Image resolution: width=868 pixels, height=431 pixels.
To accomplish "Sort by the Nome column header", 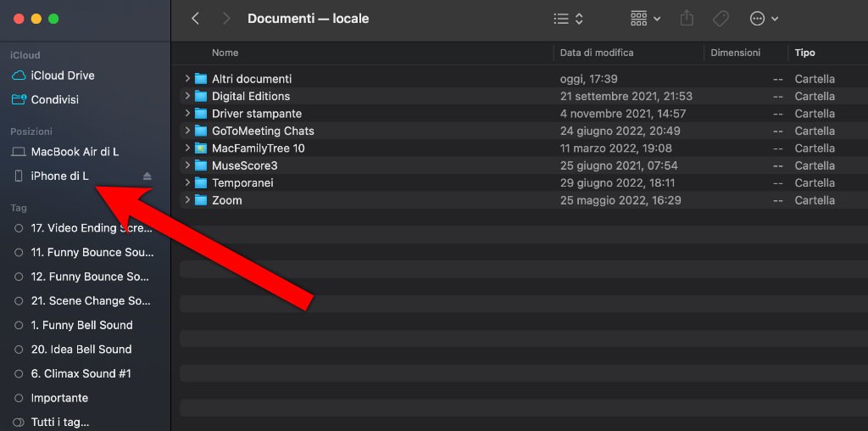I will pos(225,53).
